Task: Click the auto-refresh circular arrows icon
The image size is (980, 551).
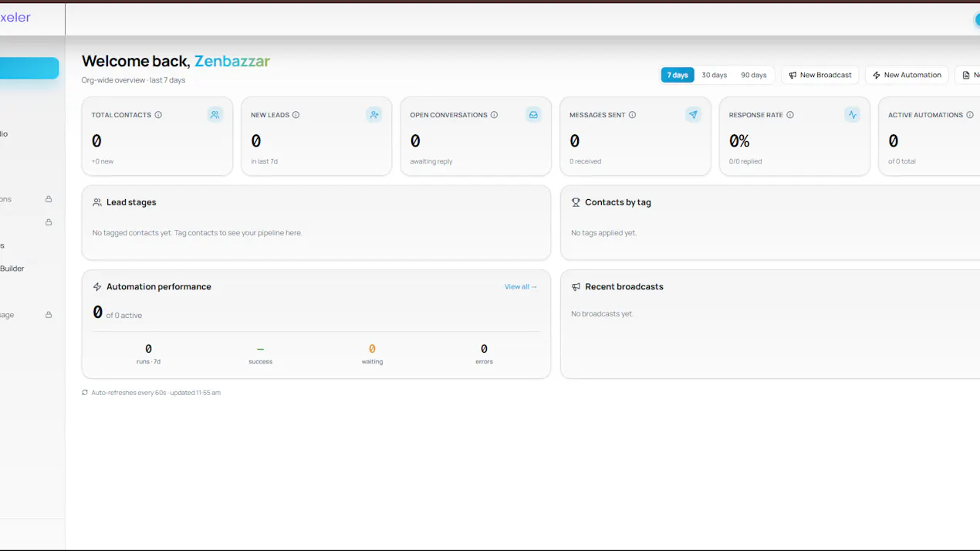Action: point(85,393)
